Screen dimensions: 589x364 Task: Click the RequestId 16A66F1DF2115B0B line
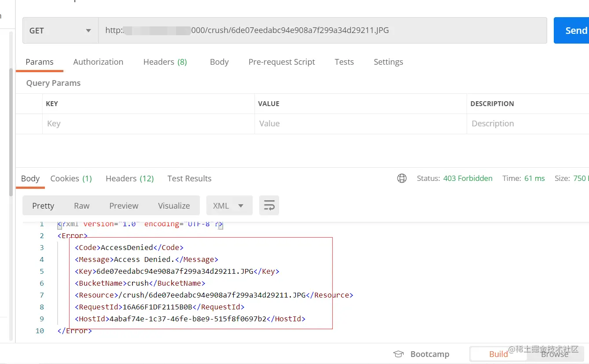pos(159,307)
